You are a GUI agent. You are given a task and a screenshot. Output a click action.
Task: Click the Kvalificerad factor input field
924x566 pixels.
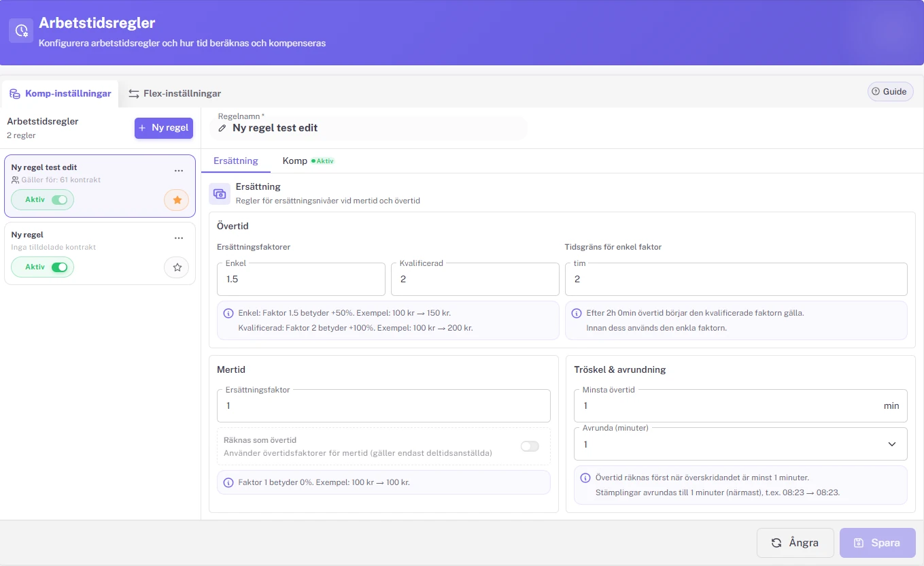tap(475, 279)
